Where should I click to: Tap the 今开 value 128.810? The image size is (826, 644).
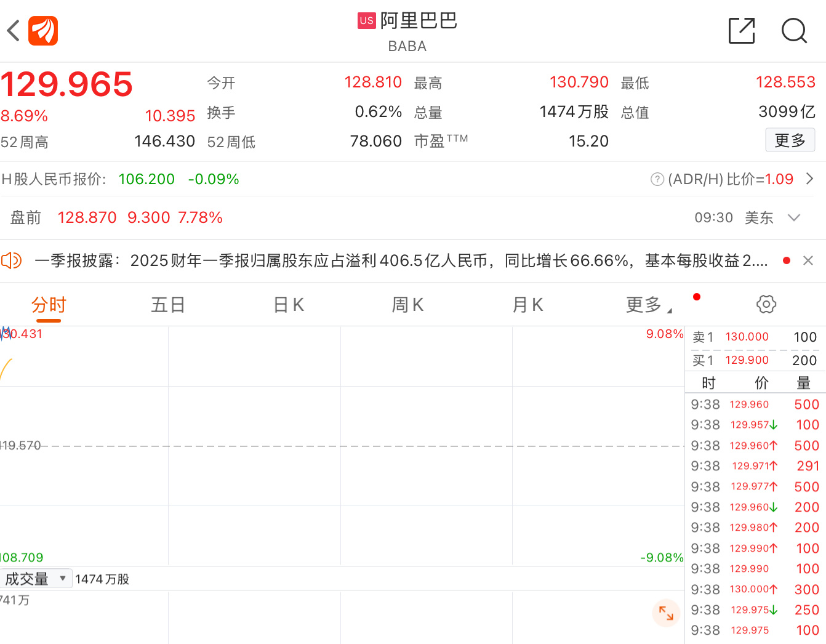point(373,82)
